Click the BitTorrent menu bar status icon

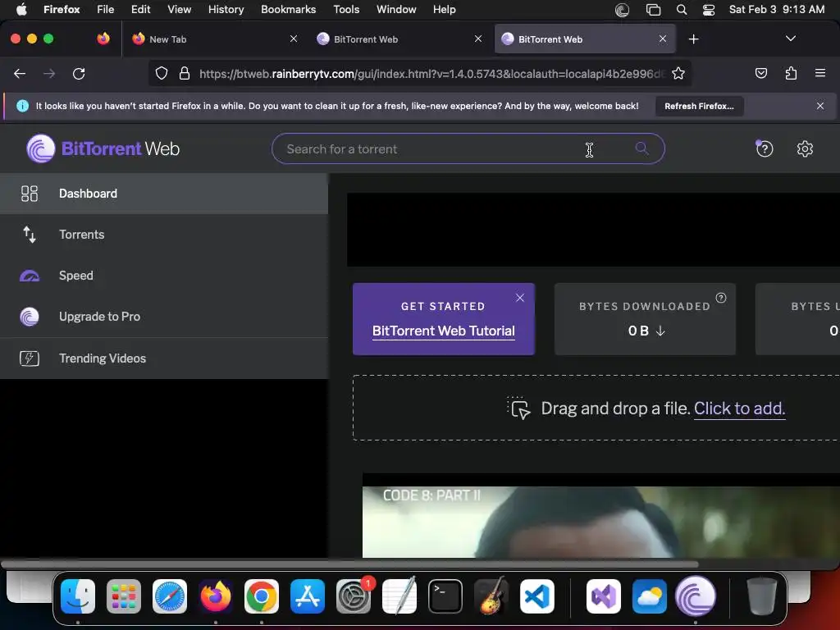point(622,10)
